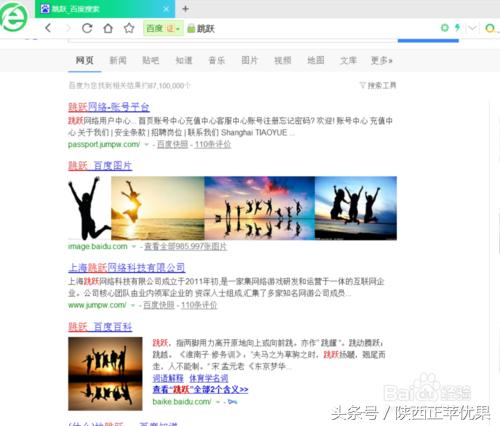Expand dropdown next to passport.jumpw.com

(146, 145)
